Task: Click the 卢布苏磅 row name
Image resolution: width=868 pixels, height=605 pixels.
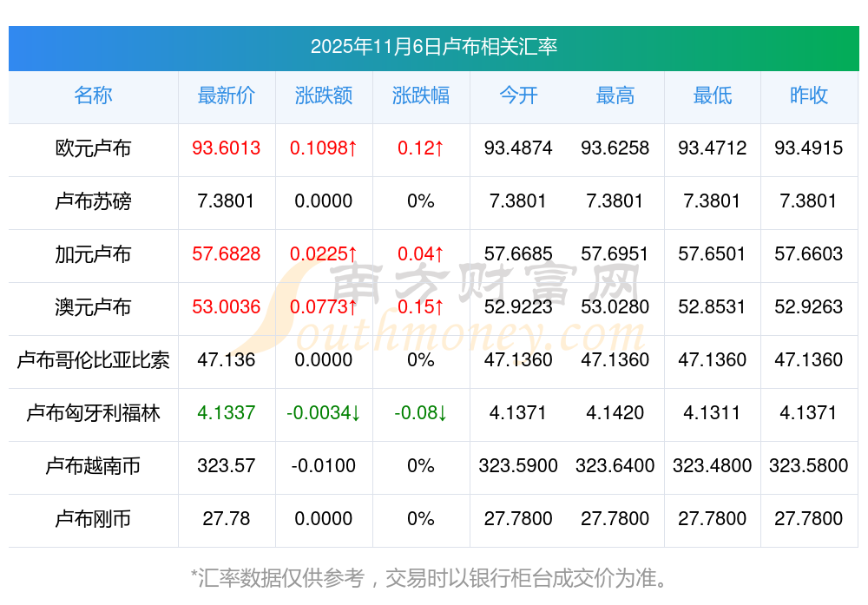Action: tap(93, 201)
